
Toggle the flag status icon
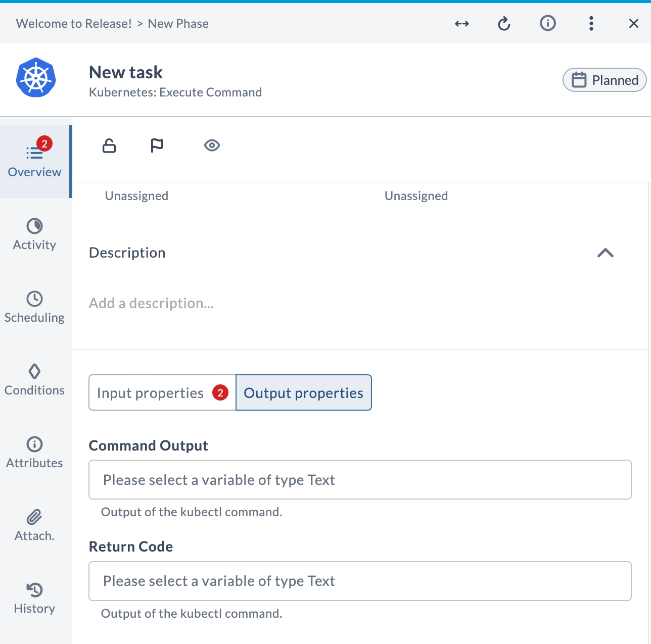[157, 145]
